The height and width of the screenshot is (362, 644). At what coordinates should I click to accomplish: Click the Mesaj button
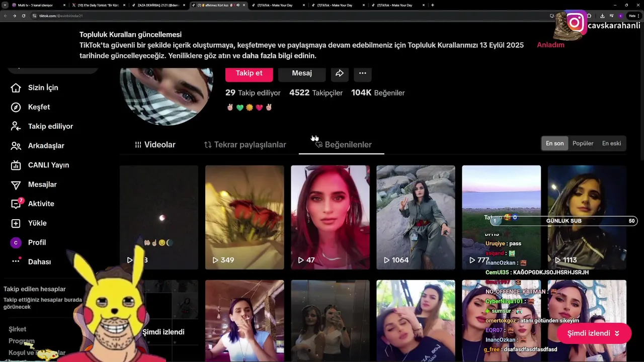[302, 73]
